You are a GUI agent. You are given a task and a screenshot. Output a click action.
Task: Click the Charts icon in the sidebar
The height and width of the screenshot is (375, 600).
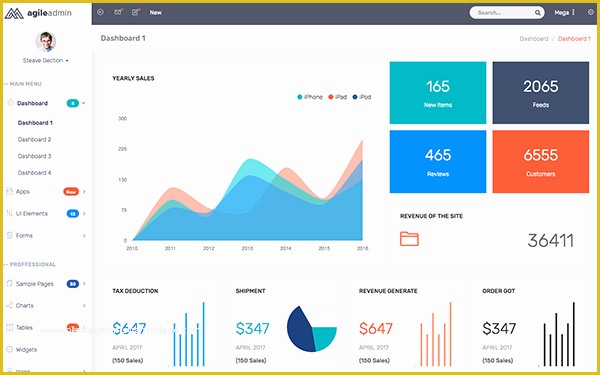(10, 305)
